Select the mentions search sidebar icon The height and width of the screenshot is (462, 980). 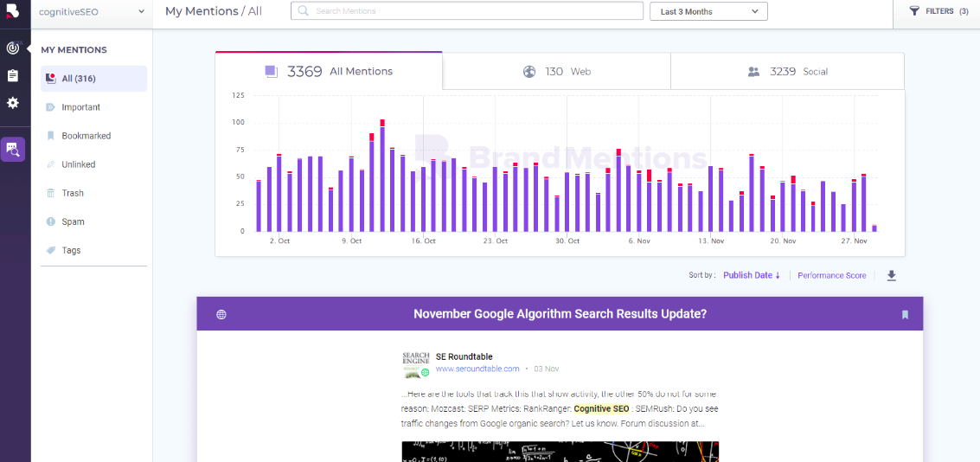(x=13, y=149)
